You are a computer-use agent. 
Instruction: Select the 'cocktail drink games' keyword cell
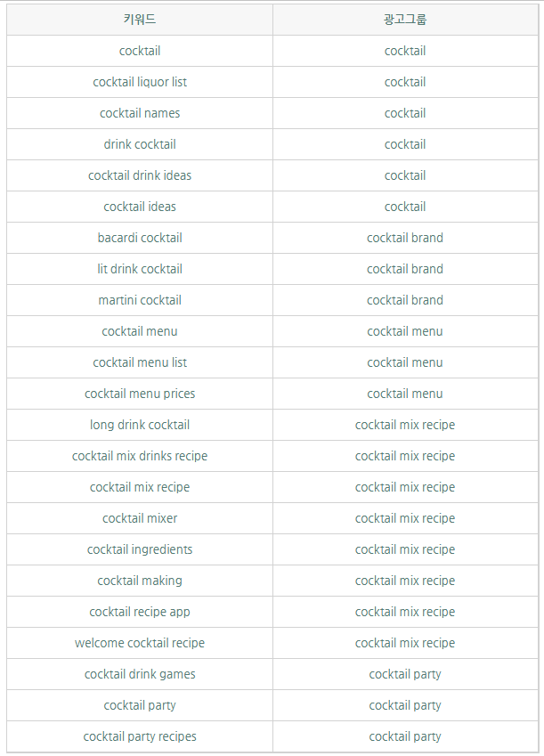140,674
